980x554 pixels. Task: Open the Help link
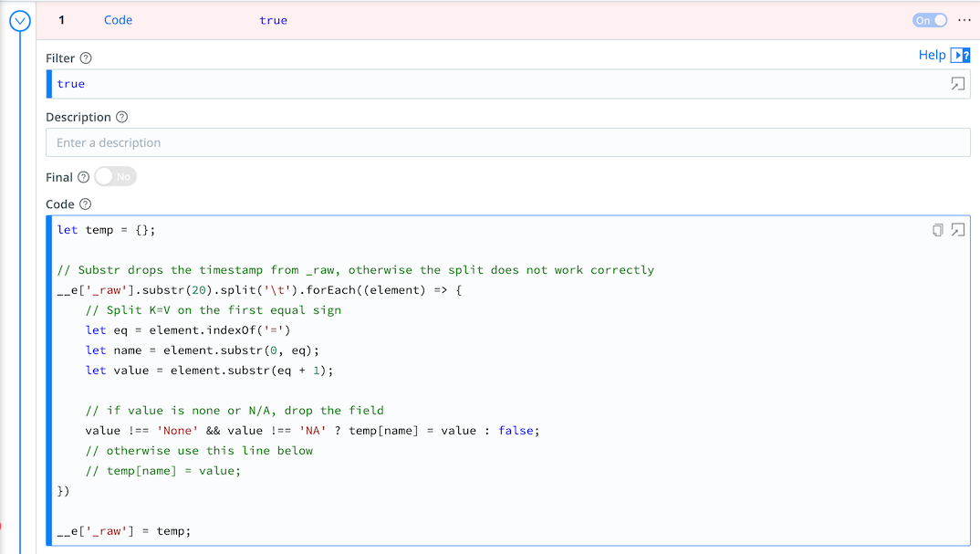(933, 55)
